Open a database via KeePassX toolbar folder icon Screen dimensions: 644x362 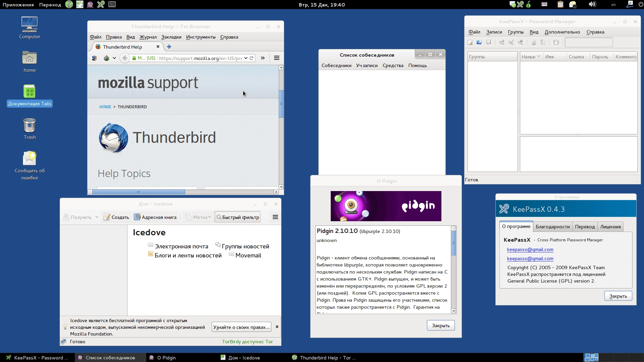(479, 42)
